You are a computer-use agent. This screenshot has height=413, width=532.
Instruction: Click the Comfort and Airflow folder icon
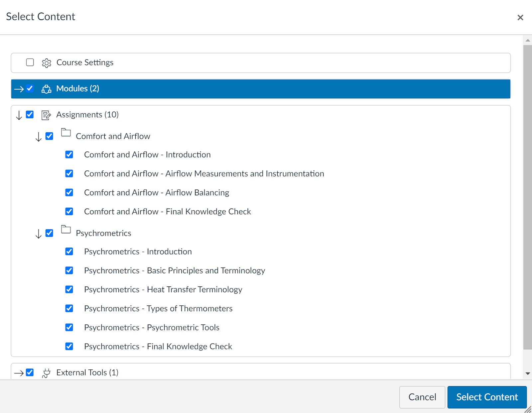66,133
